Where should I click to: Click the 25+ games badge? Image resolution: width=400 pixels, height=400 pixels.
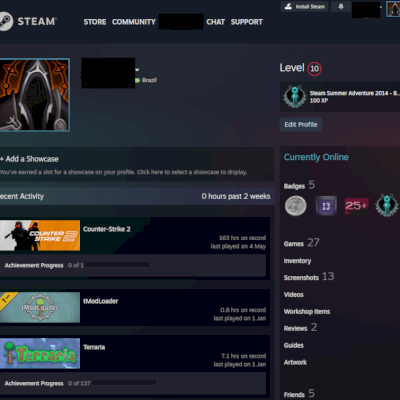356,206
